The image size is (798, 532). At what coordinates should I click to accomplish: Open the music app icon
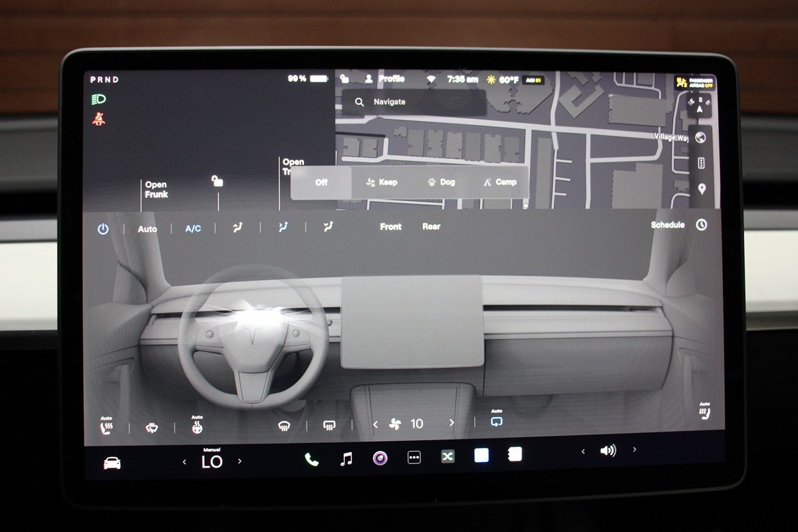(346, 459)
